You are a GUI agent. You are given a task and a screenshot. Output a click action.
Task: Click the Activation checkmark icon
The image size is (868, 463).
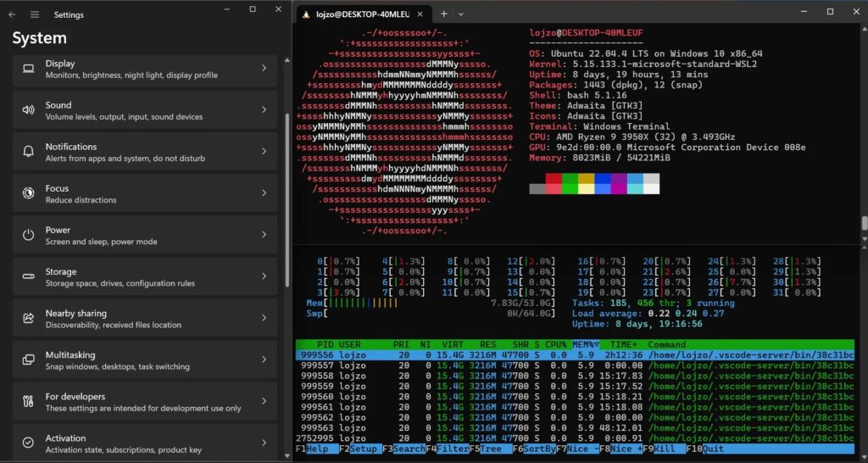[28, 443]
